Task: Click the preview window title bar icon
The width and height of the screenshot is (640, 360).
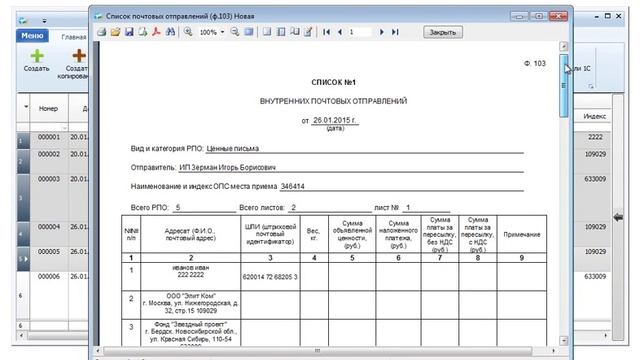Action: tap(98, 16)
